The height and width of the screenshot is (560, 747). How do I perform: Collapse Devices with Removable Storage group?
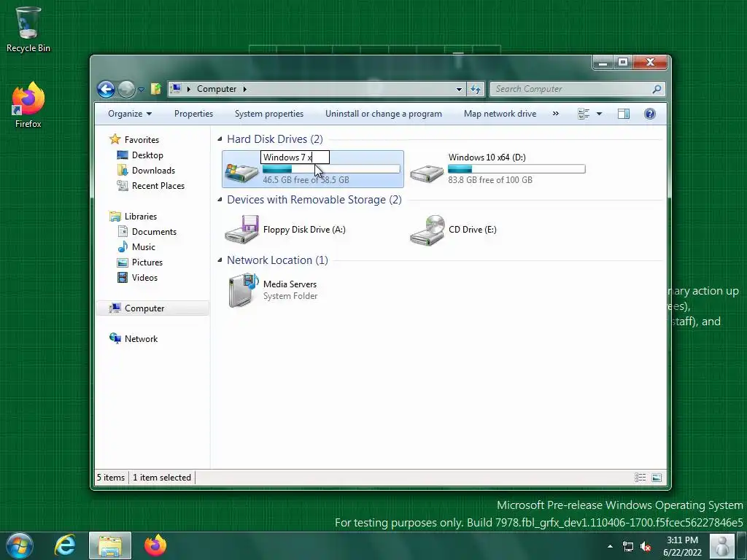[x=220, y=200]
